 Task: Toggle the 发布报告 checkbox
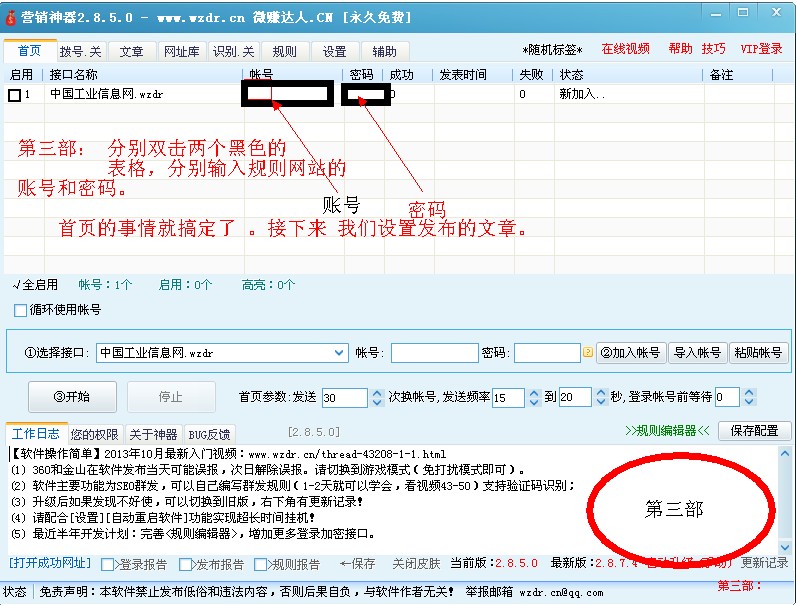click(187, 564)
